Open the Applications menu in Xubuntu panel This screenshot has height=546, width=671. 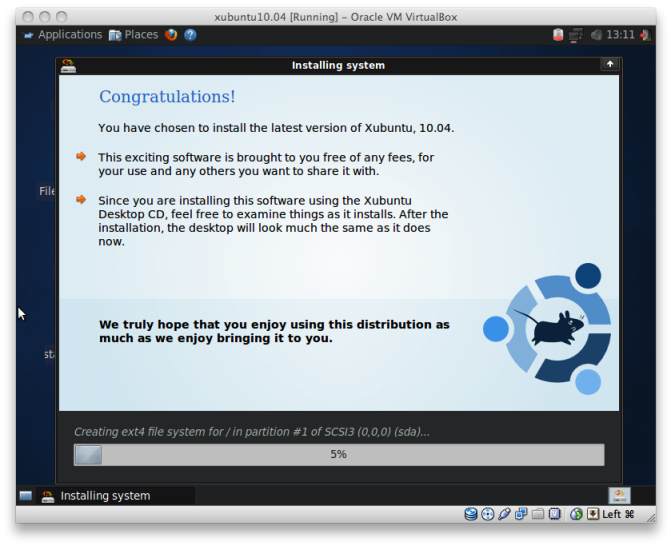click(x=63, y=35)
